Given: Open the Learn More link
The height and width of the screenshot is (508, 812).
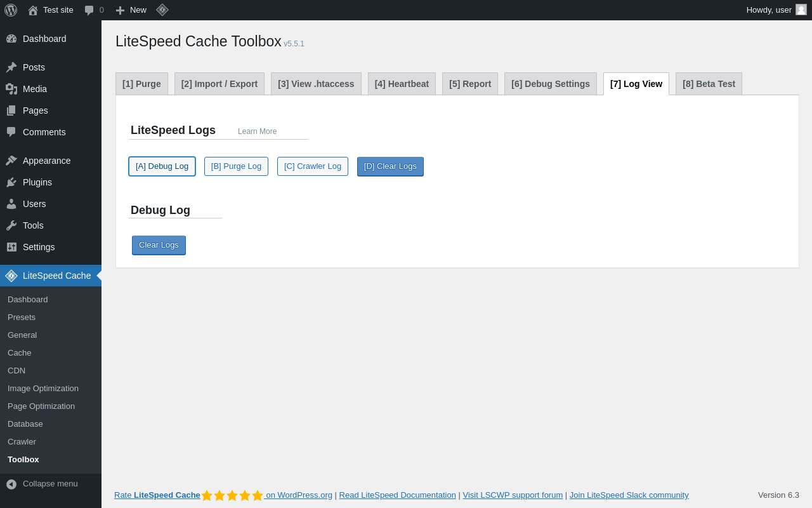Looking at the screenshot, I should coord(257,131).
